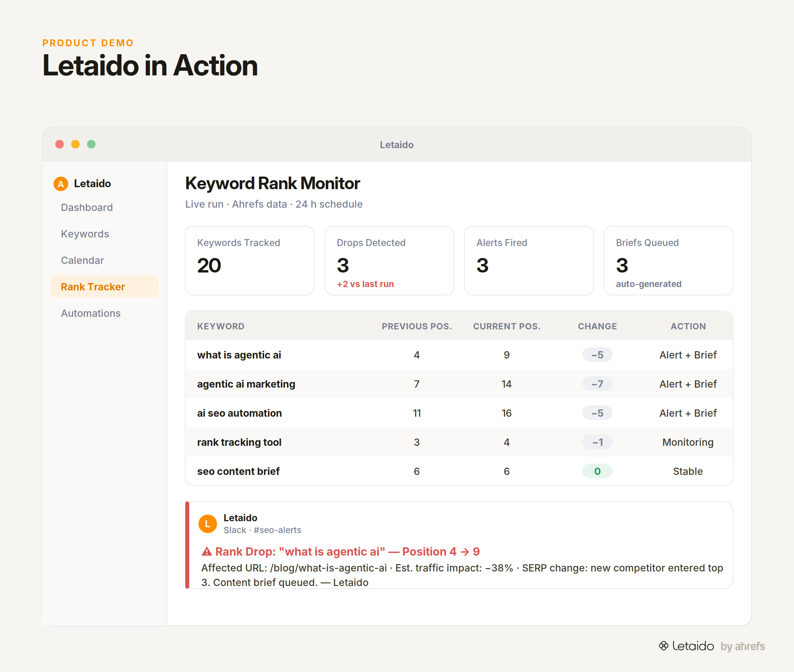
Task: Click current position 14 for agentic ai marketing
Action: 507,384
